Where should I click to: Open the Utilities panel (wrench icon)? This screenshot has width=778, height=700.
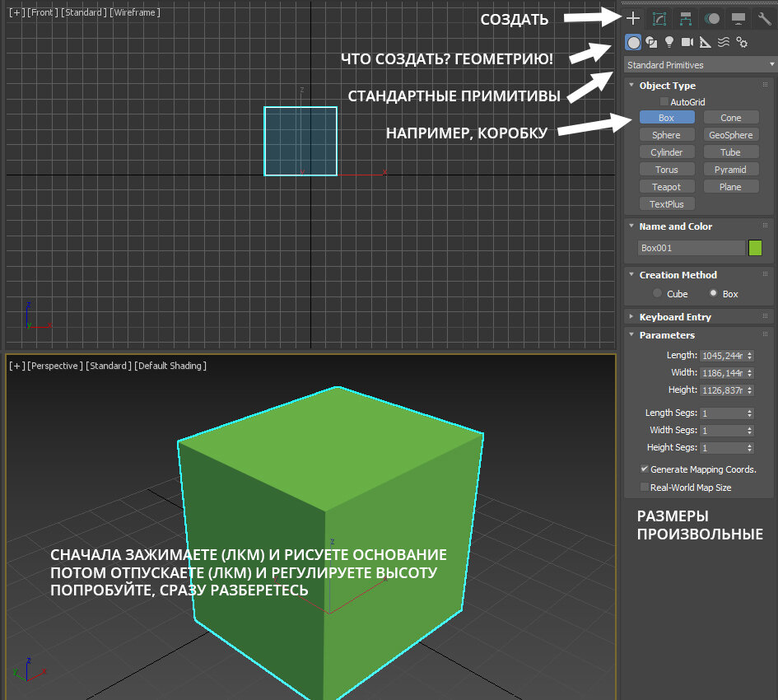764,19
